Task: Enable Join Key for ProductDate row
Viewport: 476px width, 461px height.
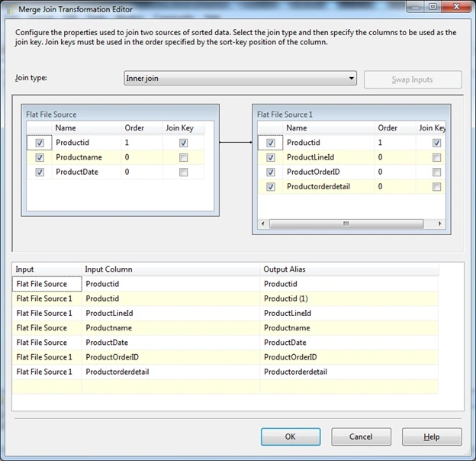Action: tap(183, 172)
